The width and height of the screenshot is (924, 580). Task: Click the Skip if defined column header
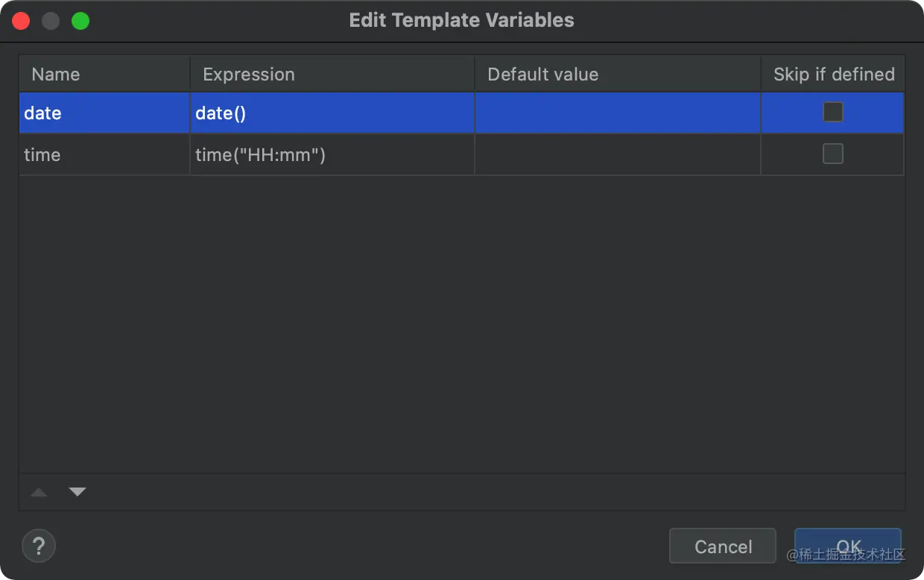tap(833, 75)
